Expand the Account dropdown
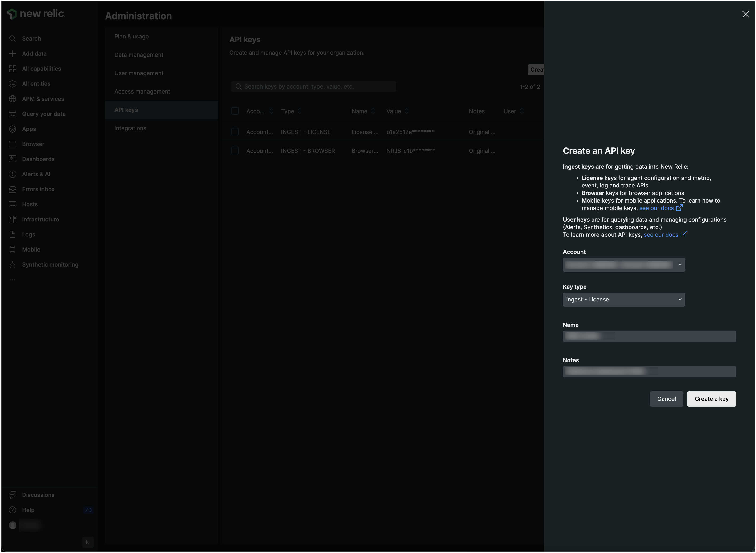756x553 pixels. click(624, 265)
